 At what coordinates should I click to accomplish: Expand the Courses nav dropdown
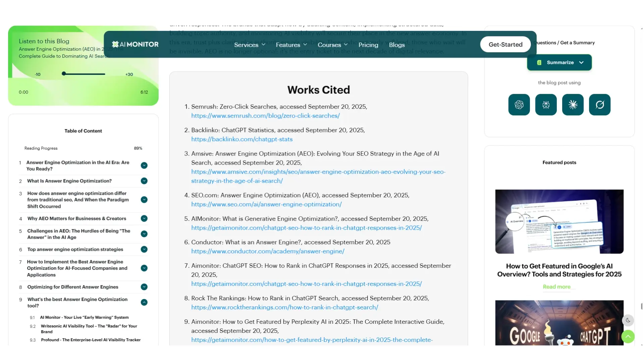pyautogui.click(x=332, y=45)
